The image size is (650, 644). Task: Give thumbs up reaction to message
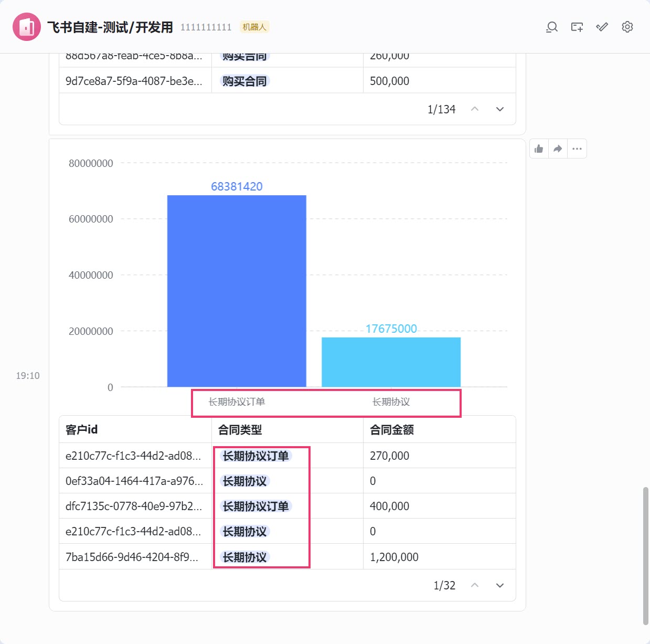[539, 149]
